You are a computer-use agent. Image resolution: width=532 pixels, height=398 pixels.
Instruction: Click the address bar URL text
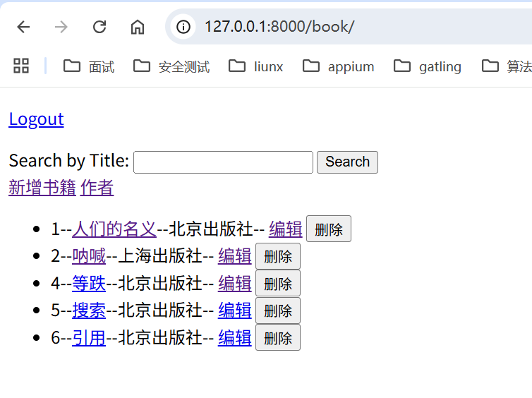point(279,27)
